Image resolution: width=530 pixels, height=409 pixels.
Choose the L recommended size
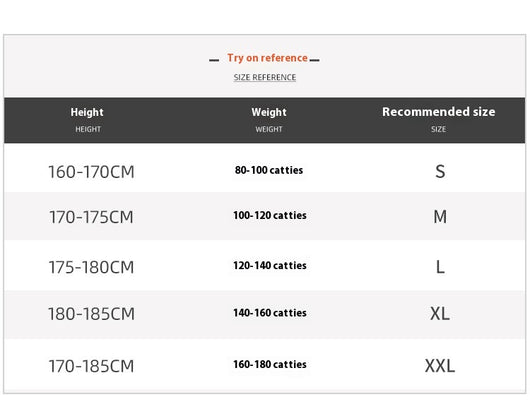(x=440, y=267)
